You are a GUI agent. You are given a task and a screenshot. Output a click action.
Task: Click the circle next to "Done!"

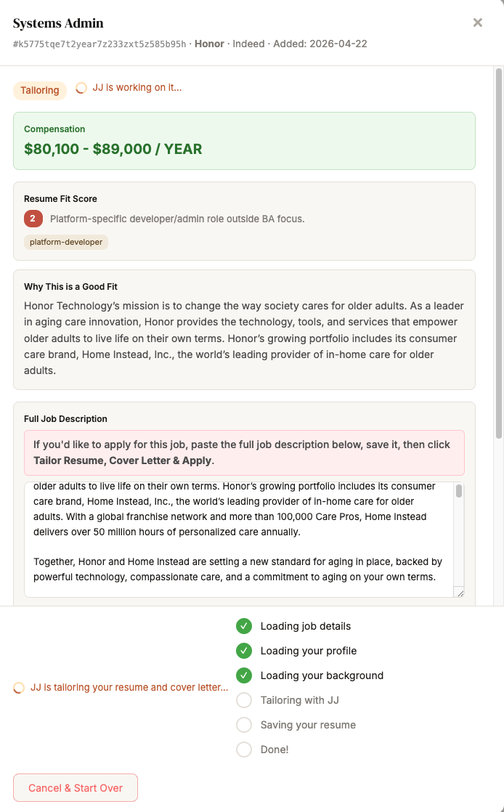click(244, 749)
